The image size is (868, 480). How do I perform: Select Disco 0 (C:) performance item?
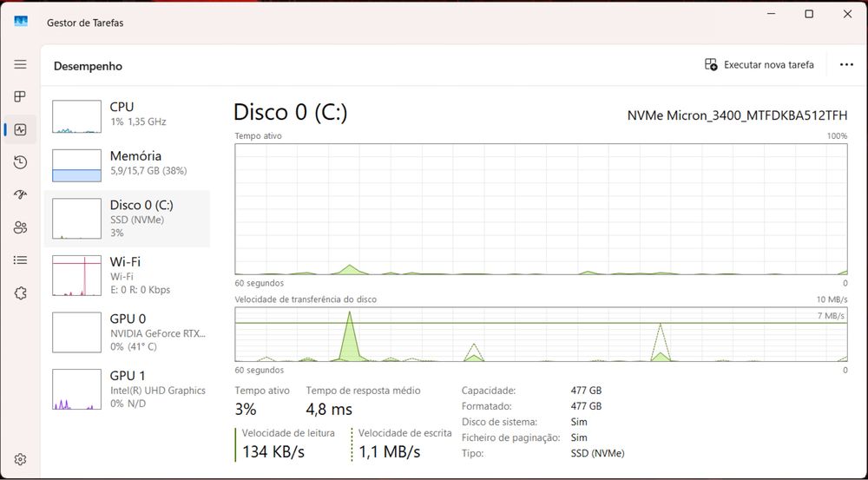[x=127, y=219]
